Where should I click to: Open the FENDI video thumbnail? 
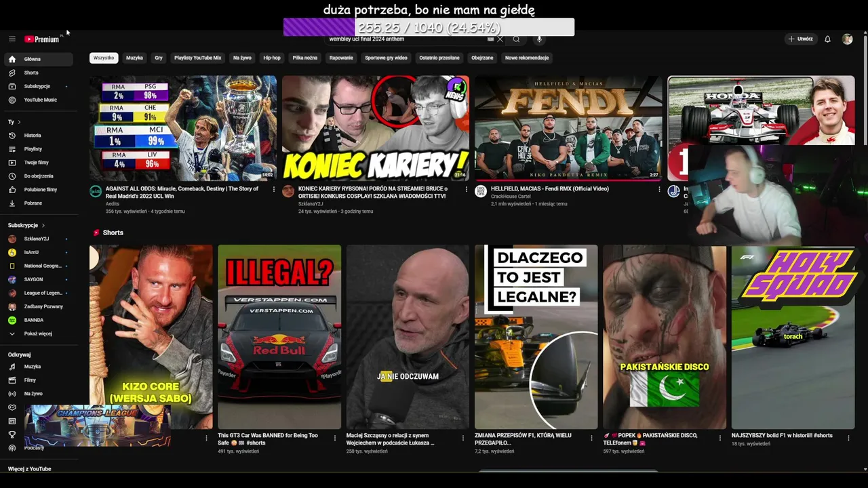coord(568,128)
